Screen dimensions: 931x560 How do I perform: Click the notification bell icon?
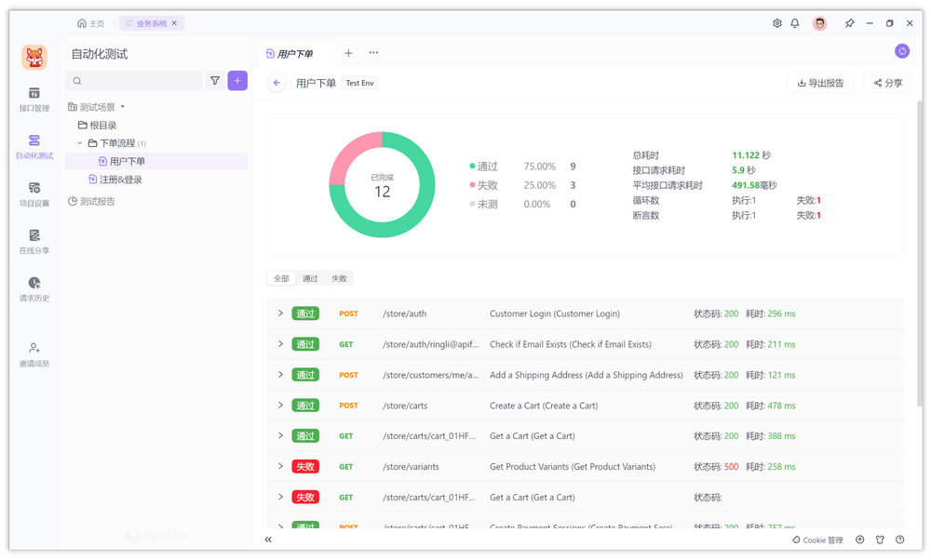[x=795, y=23]
